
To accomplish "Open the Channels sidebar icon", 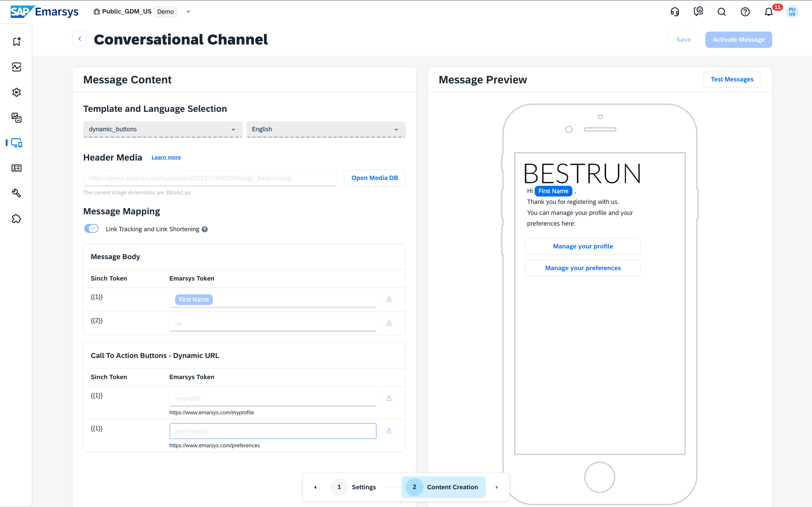I will pyautogui.click(x=16, y=143).
